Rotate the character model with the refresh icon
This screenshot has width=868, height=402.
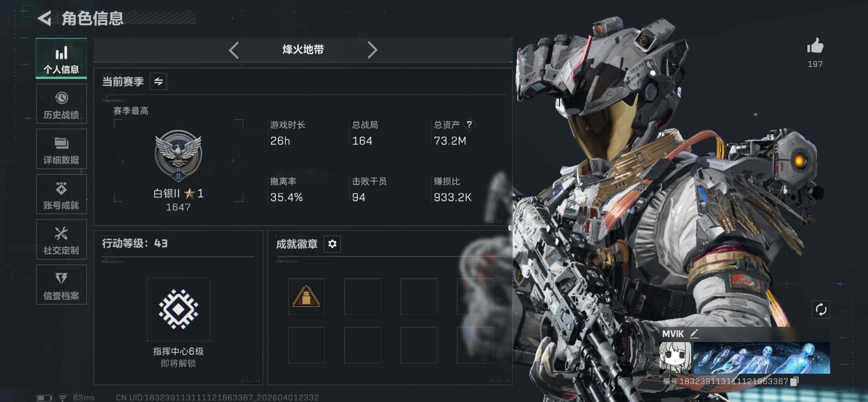coord(821,309)
